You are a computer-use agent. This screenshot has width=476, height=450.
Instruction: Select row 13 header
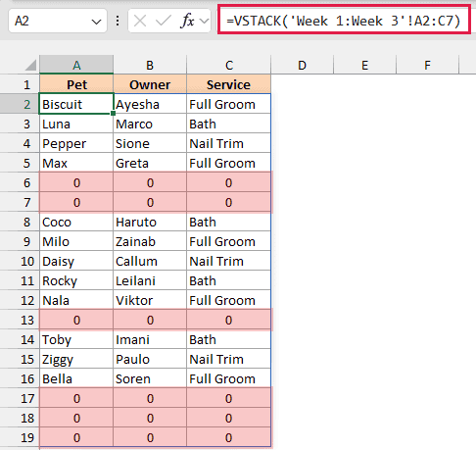pos(20,320)
